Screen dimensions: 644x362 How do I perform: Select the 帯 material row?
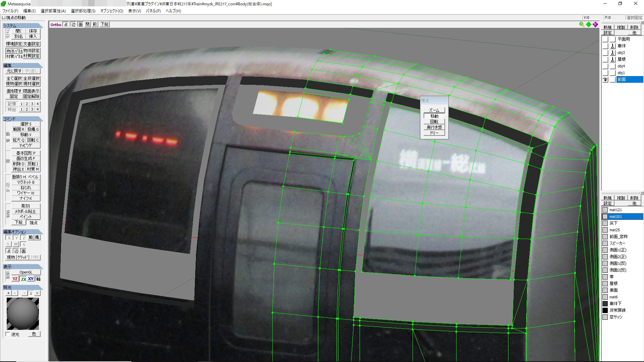click(x=623, y=277)
